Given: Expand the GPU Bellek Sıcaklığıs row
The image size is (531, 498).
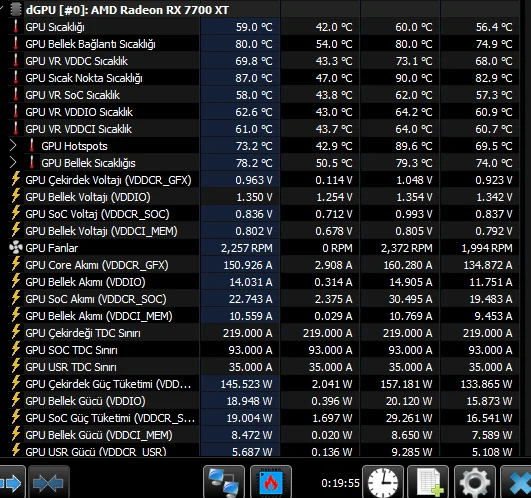Looking at the screenshot, I should click(13, 163).
